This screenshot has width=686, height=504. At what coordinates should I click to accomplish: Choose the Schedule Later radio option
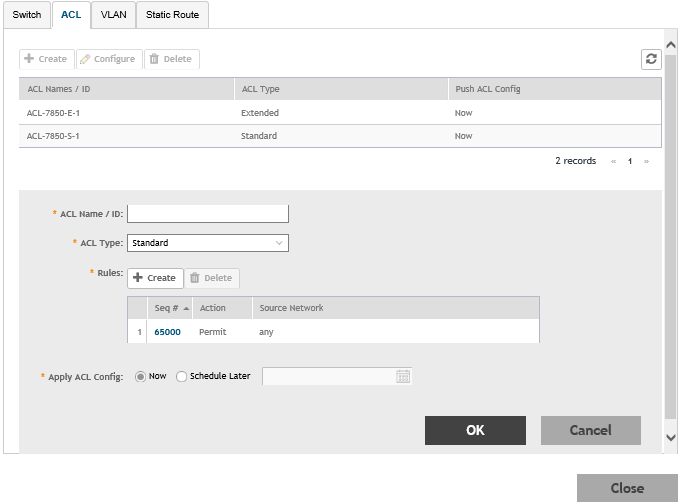[181, 377]
